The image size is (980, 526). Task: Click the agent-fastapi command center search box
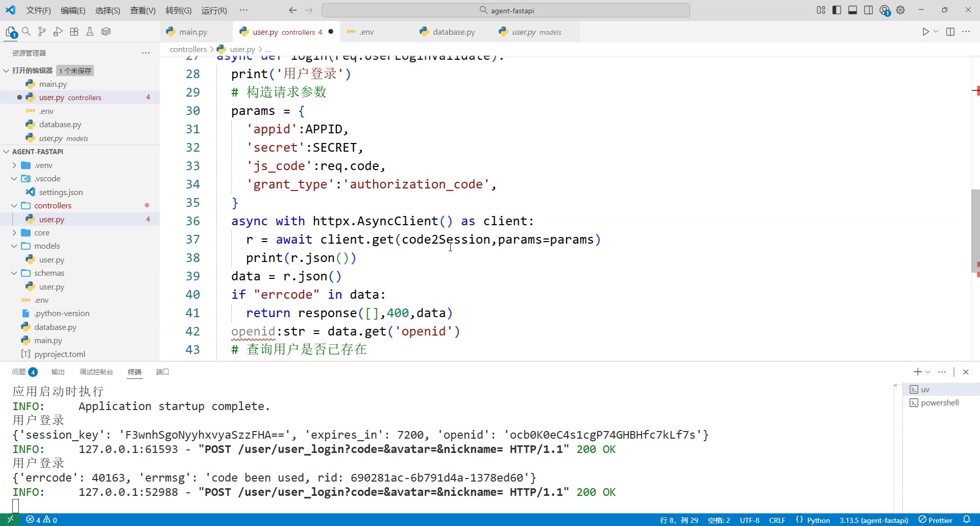tap(506, 10)
